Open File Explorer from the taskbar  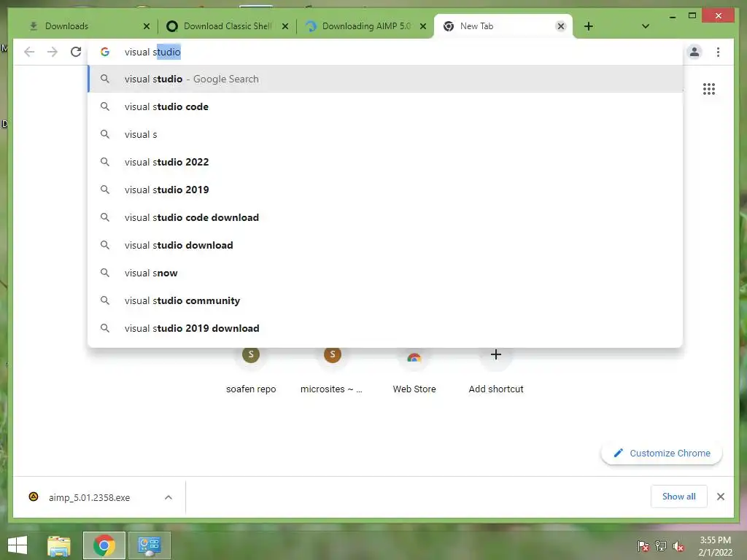pos(59,545)
